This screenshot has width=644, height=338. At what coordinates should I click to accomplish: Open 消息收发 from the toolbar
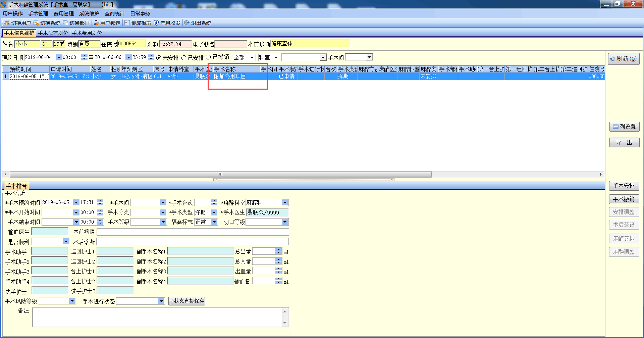coord(167,23)
